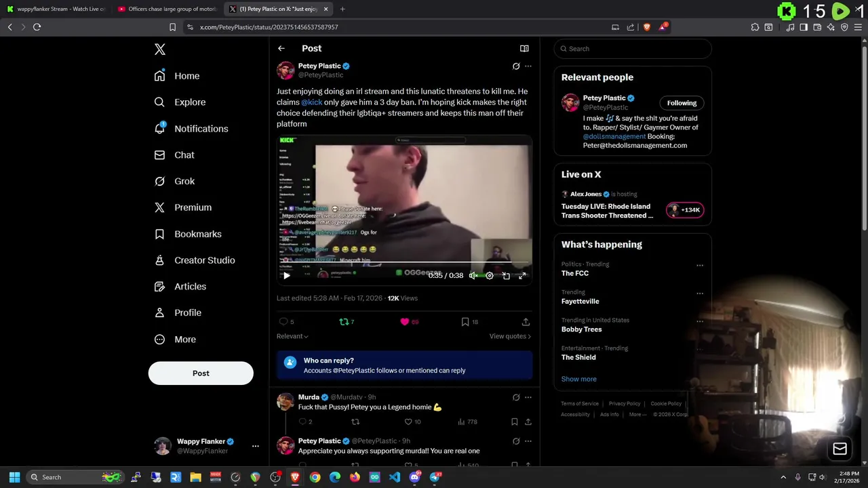Screen dimensions: 868x488
Task: Open @dollsmanagement link in bio
Action: point(614,136)
